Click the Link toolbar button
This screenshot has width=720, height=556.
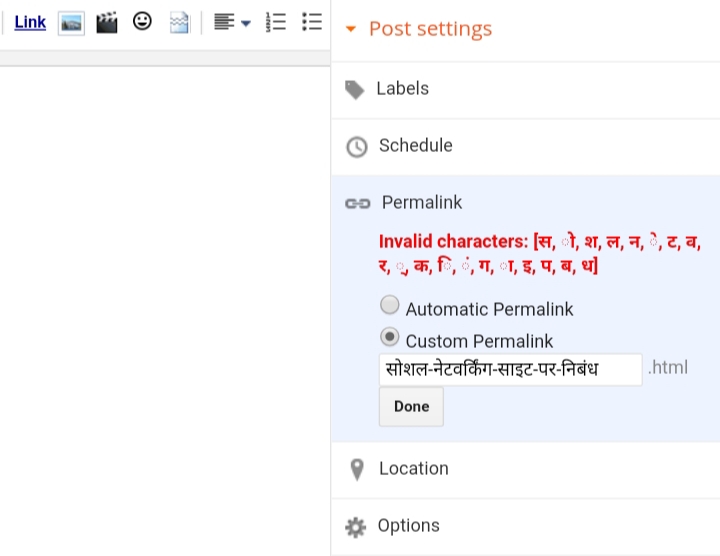click(x=30, y=22)
